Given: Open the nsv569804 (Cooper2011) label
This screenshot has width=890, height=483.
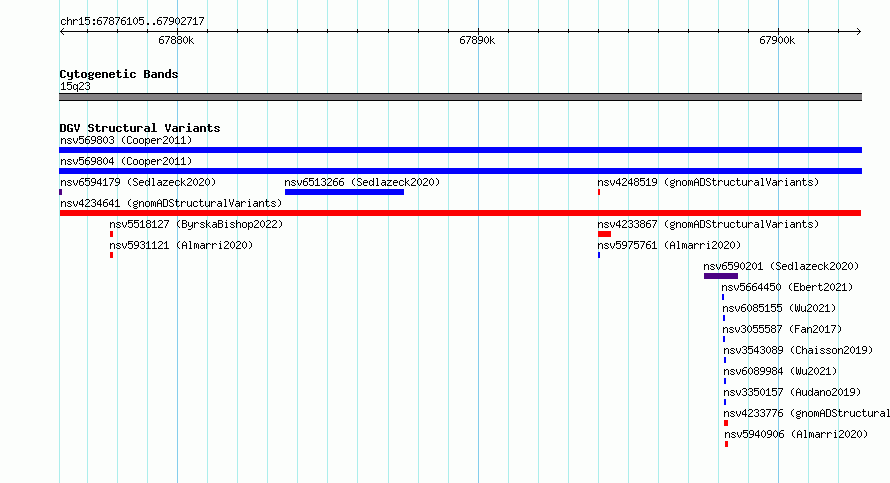Looking at the screenshot, I should pyautogui.click(x=126, y=161).
